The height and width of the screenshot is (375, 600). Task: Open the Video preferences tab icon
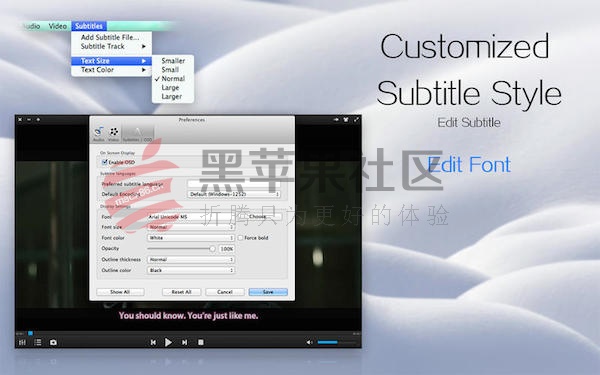114,133
